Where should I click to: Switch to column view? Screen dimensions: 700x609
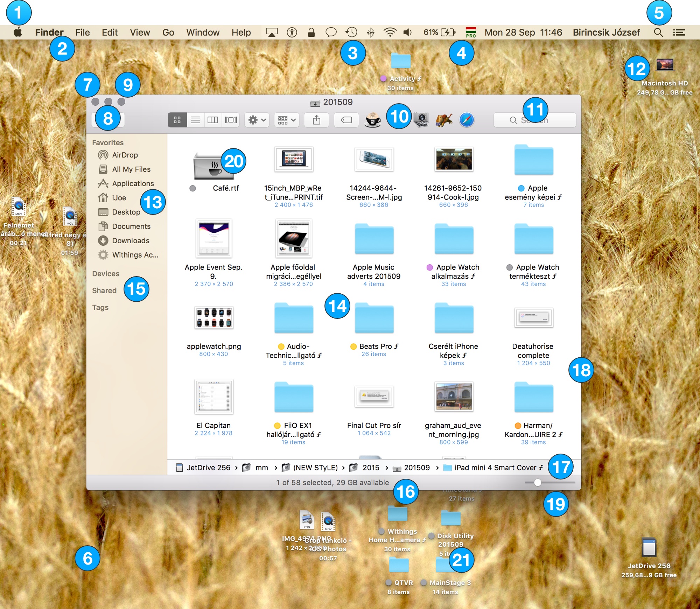(213, 120)
